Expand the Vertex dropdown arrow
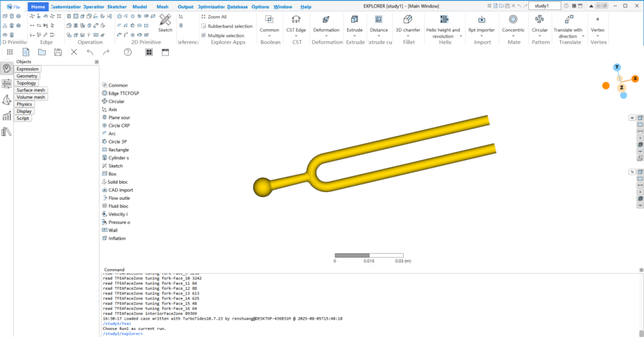Image resolution: width=644 pixels, height=337 pixels. click(597, 36)
